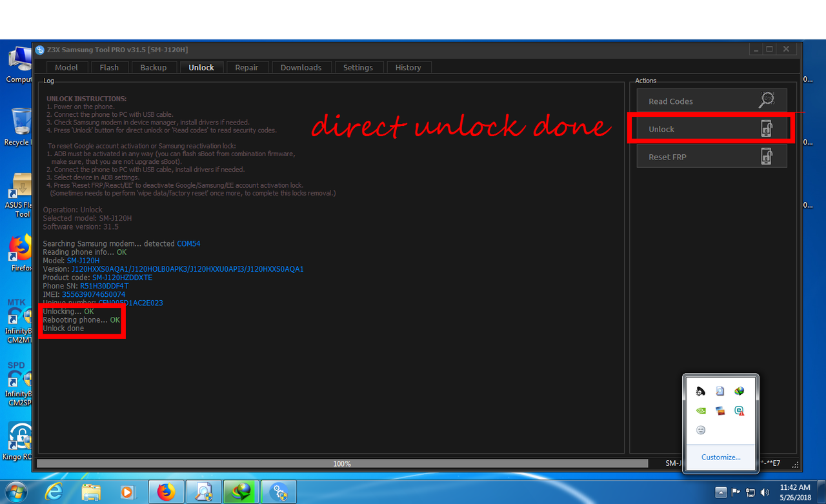Open the gray face tray icon
The width and height of the screenshot is (826, 504).
pos(701,430)
